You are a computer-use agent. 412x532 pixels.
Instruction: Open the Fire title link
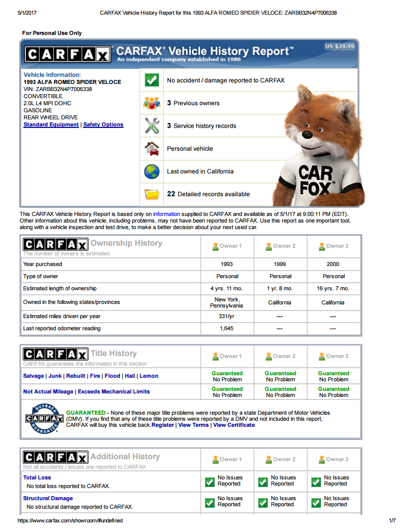click(x=95, y=376)
